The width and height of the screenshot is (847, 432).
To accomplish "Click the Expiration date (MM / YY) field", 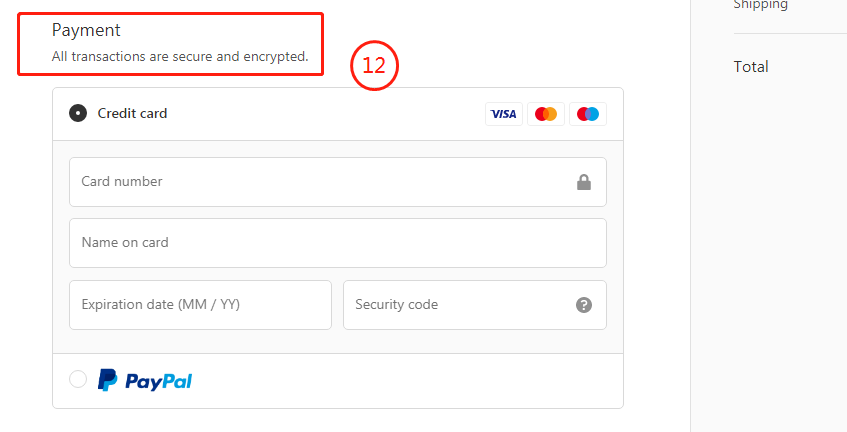I will [x=200, y=305].
